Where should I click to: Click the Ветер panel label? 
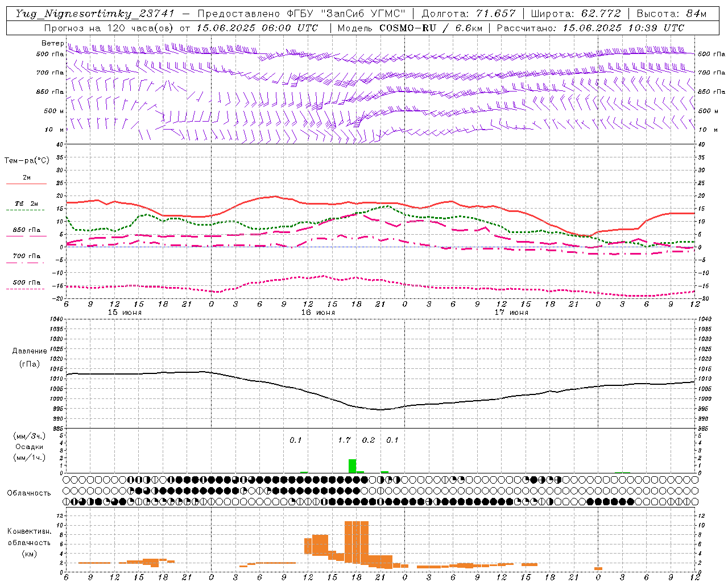pyautogui.click(x=52, y=43)
